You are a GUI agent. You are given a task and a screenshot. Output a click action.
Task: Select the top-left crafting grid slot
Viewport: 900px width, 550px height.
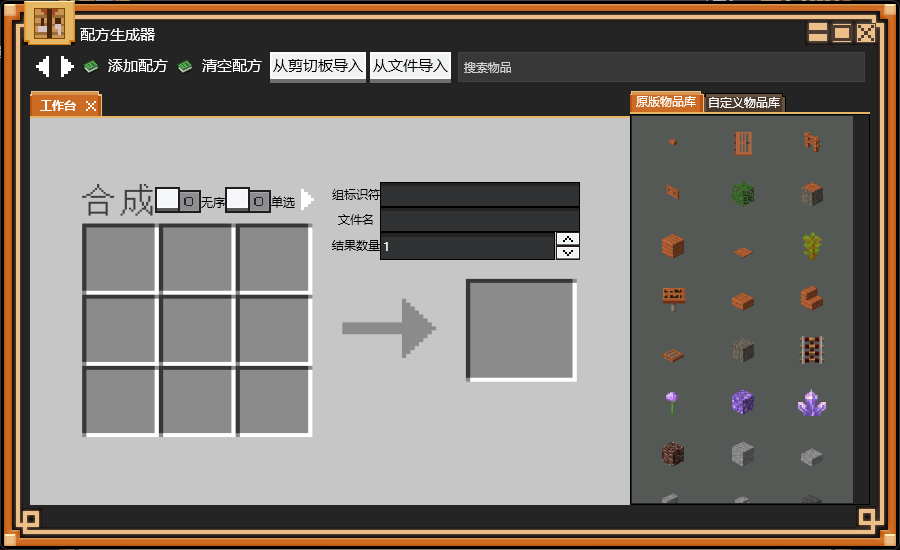coord(120,258)
